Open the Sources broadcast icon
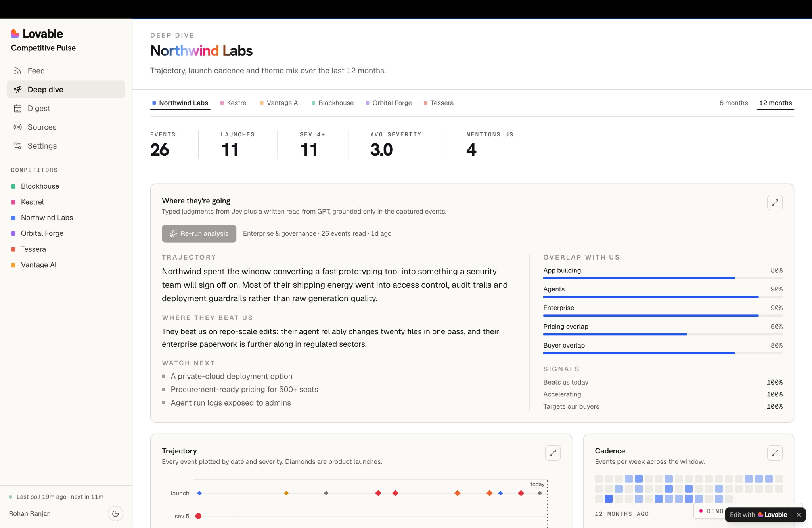This screenshot has height=528, width=812. [x=17, y=127]
